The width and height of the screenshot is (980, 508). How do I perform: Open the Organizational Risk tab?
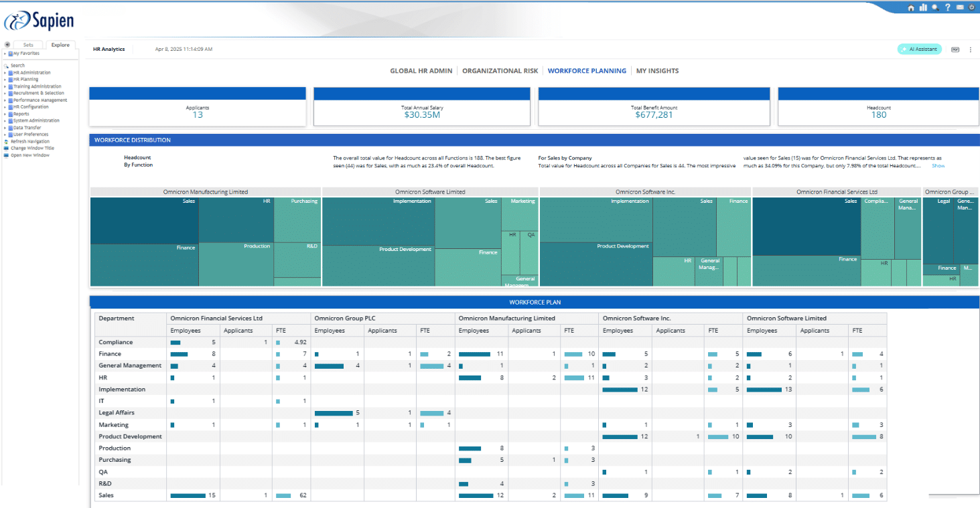point(500,71)
